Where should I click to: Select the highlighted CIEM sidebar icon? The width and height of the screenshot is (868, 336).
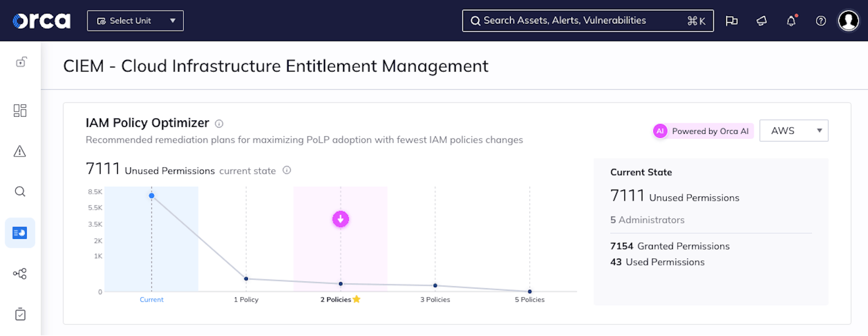pos(20,233)
